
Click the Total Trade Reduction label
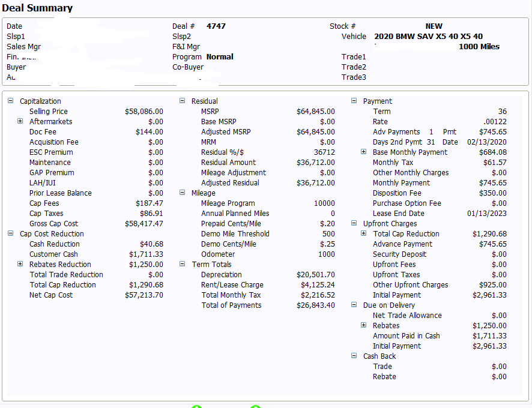(66, 275)
